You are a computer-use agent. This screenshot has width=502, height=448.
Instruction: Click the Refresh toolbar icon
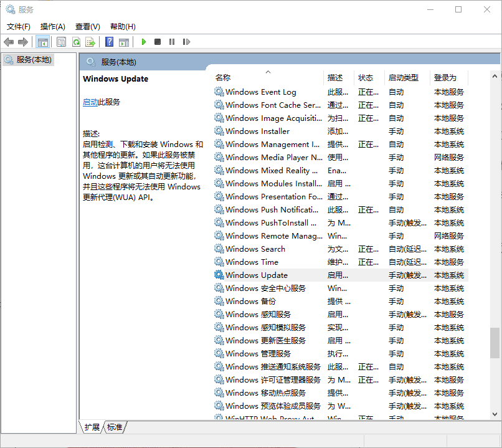76,42
